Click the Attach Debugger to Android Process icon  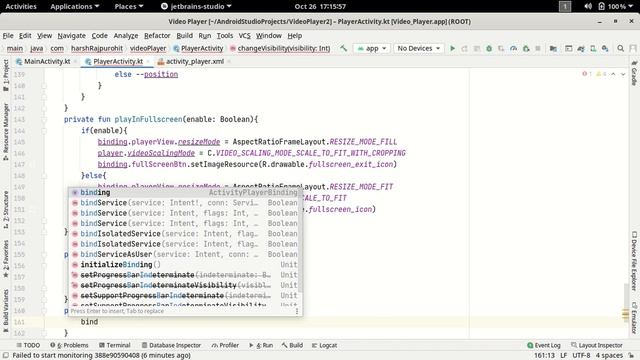(x=526, y=48)
